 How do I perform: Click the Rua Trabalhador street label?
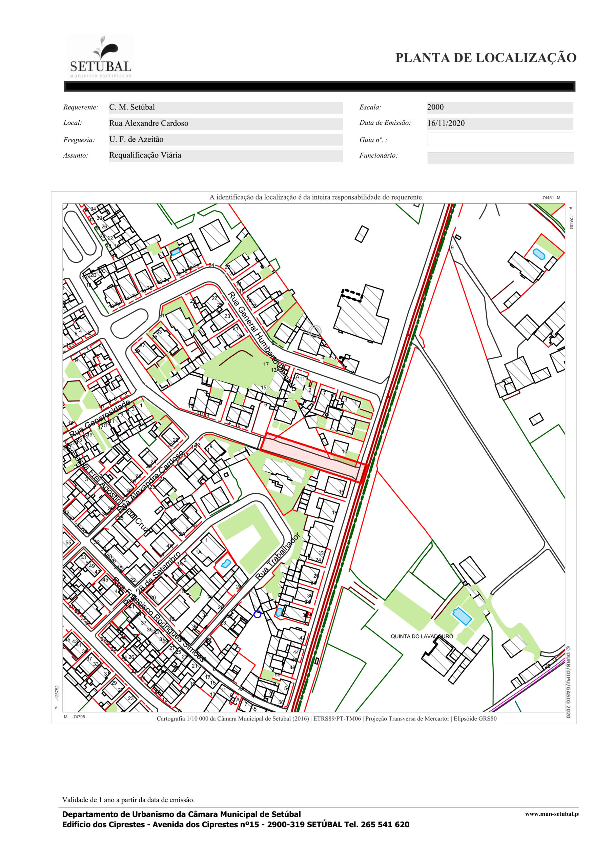click(278, 556)
